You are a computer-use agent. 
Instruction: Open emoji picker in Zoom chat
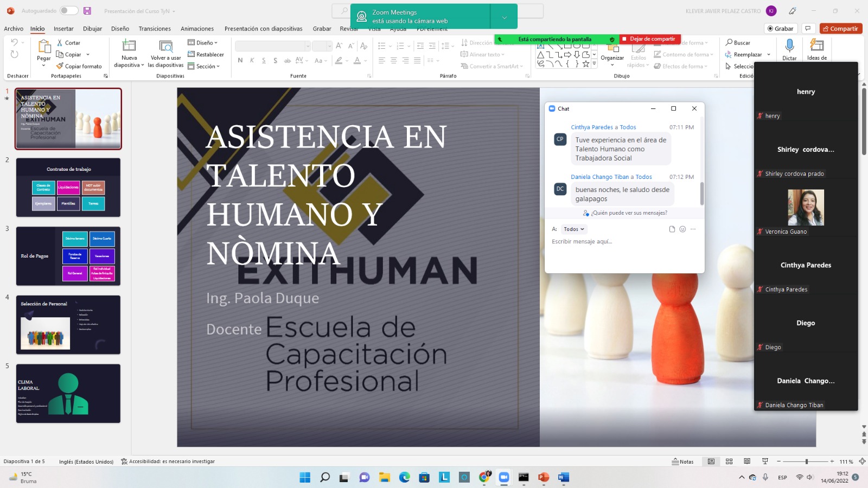click(x=682, y=229)
